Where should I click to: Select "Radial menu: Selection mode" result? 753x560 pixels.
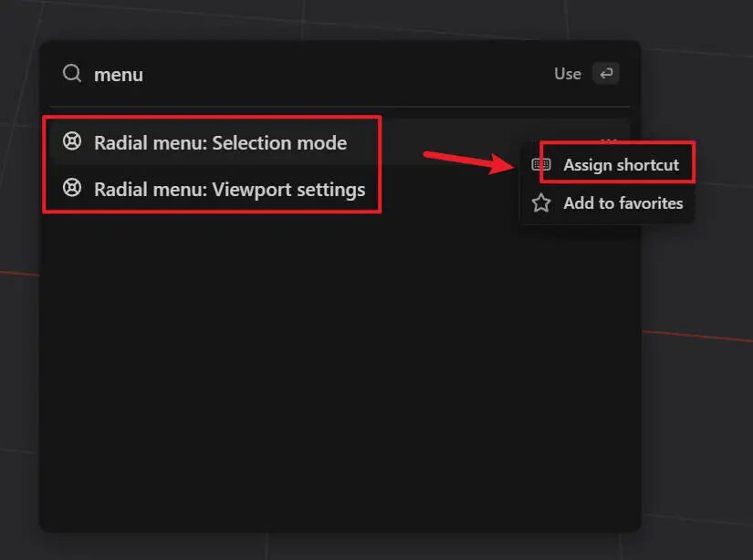[340, 142]
